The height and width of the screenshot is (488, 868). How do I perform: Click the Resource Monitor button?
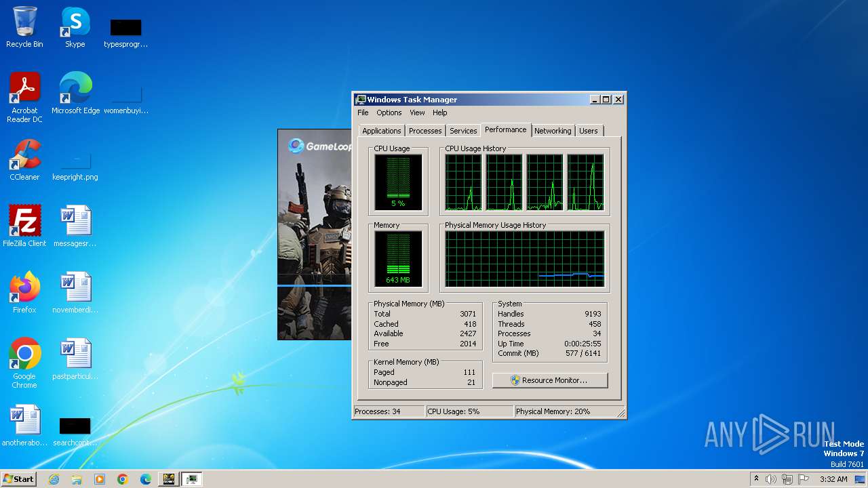click(550, 380)
